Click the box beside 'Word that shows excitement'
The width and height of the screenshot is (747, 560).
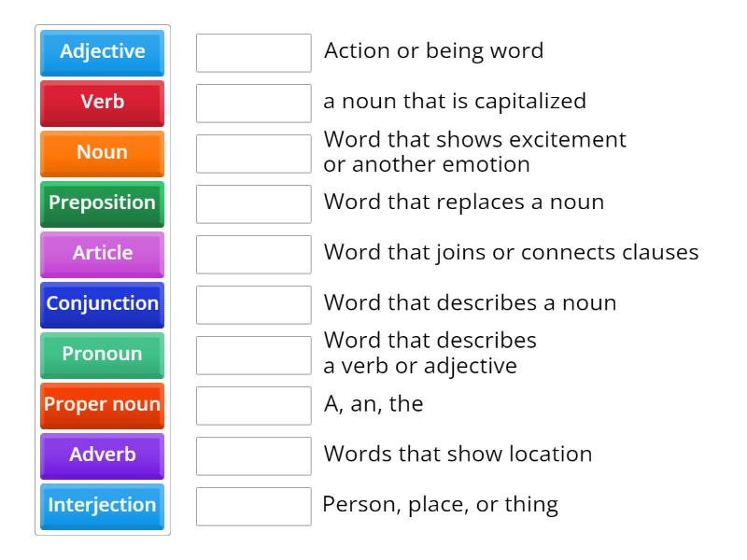254,153
